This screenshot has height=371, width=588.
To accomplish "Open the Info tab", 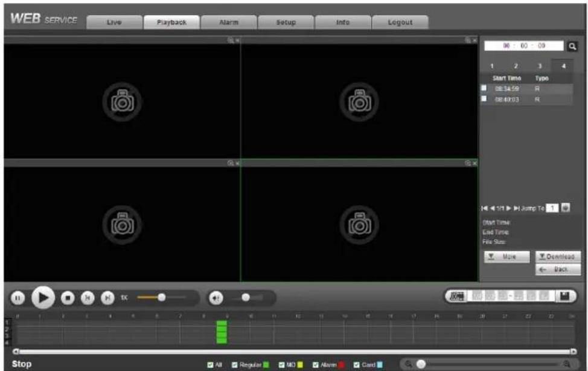I will tap(343, 22).
